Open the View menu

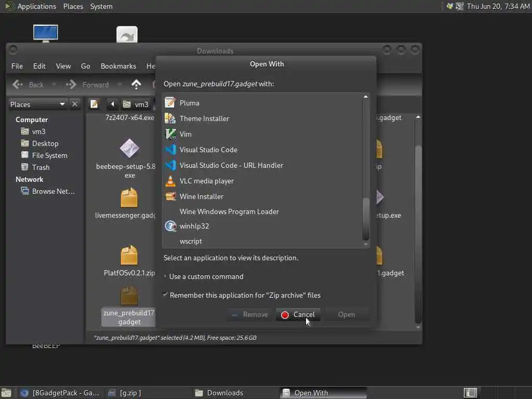(x=63, y=66)
